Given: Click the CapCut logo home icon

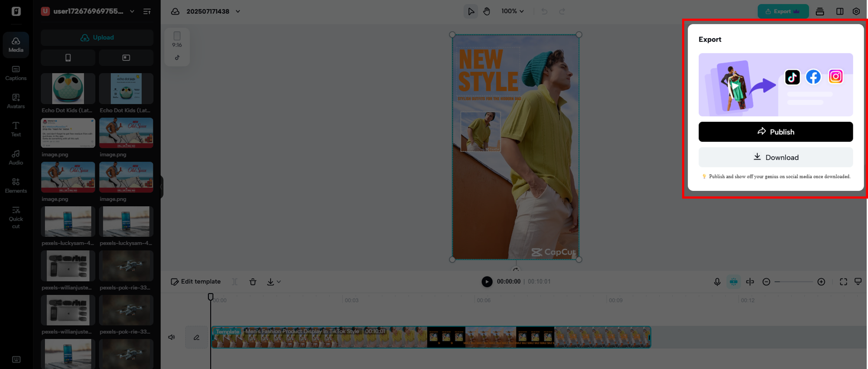Looking at the screenshot, I should pyautogui.click(x=16, y=11).
